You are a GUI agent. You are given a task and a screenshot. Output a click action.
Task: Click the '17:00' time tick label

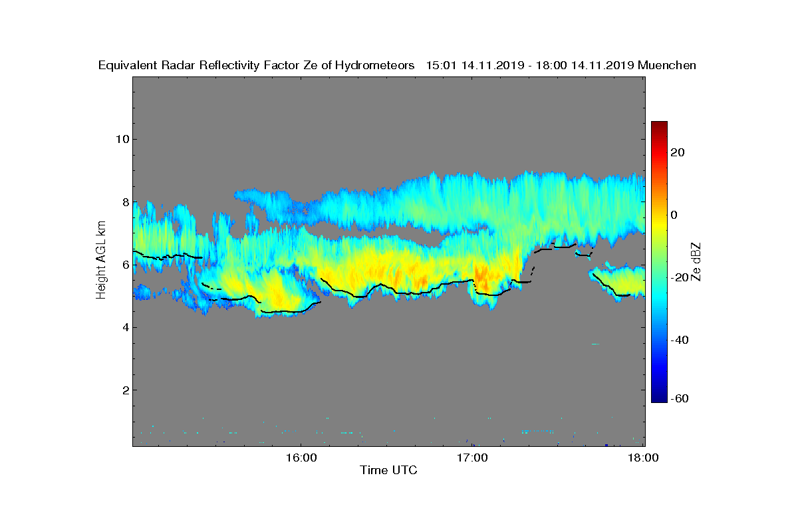(x=472, y=458)
